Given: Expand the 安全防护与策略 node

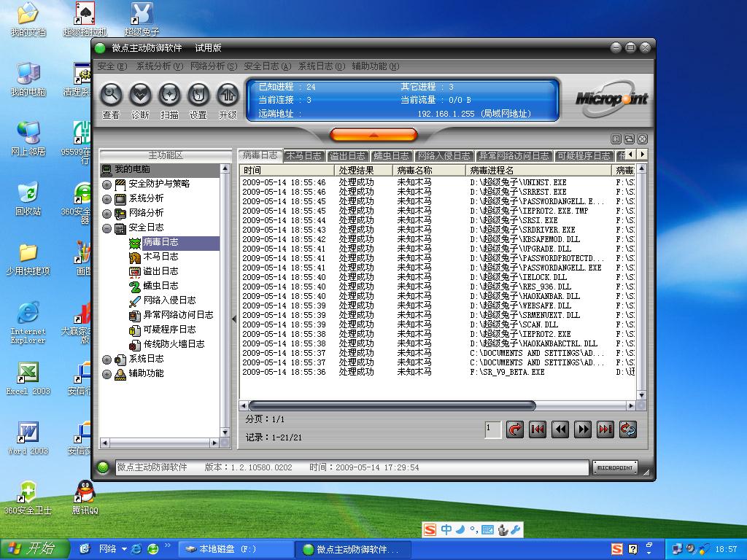Looking at the screenshot, I should tap(107, 184).
